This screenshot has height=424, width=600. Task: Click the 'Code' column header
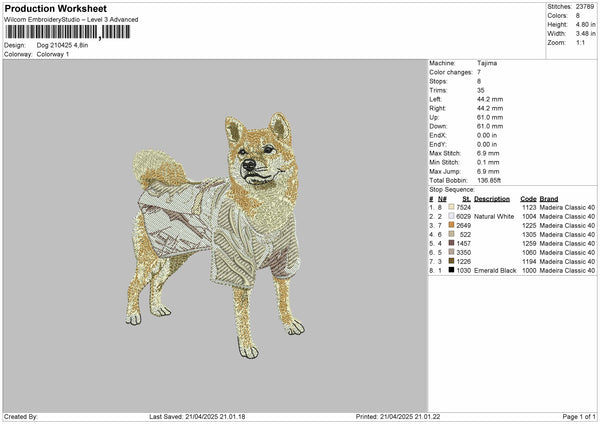(x=528, y=199)
